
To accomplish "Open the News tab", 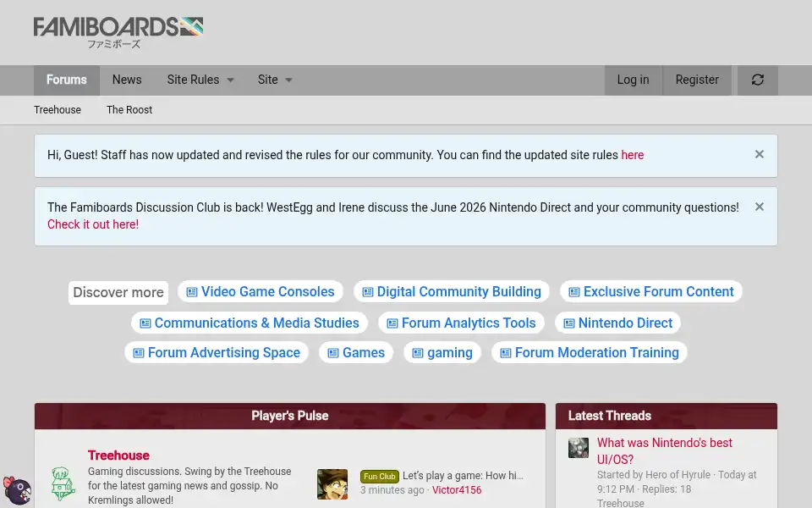I will pos(127,80).
